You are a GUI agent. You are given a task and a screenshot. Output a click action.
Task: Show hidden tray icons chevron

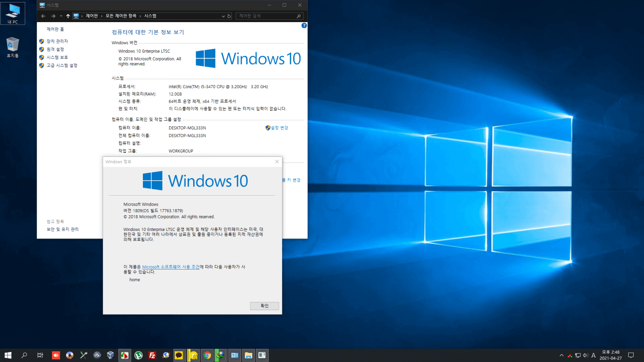pos(561,355)
